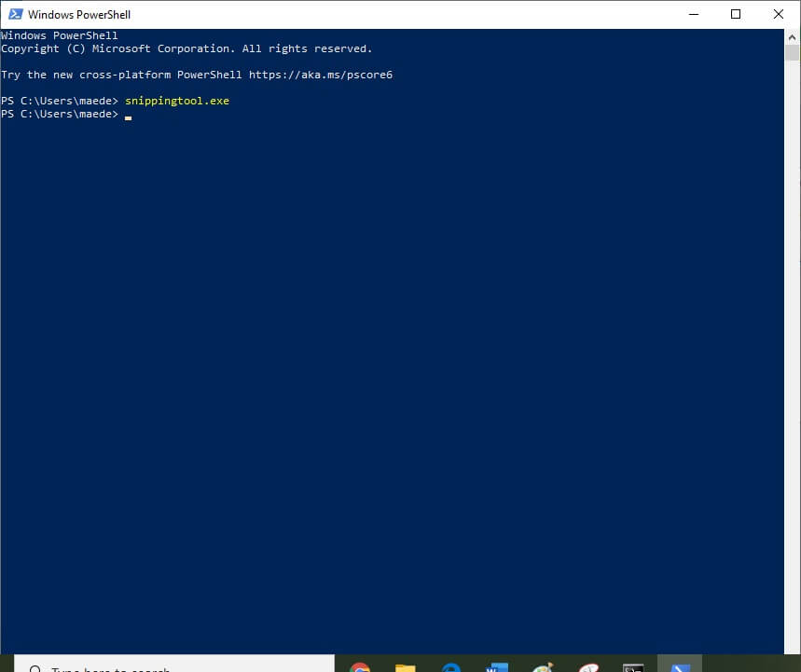Click the "snippingtool.exe" command text
The image size is (801, 672).
176,101
